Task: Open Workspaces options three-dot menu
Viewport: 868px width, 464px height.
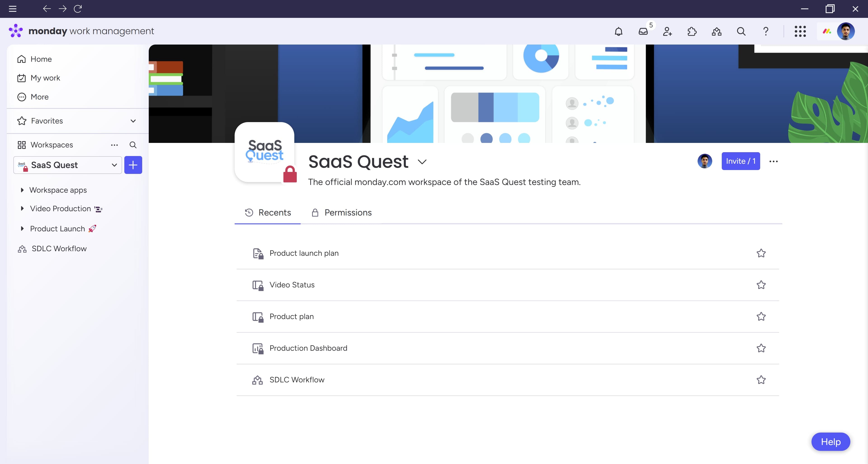Action: point(114,145)
